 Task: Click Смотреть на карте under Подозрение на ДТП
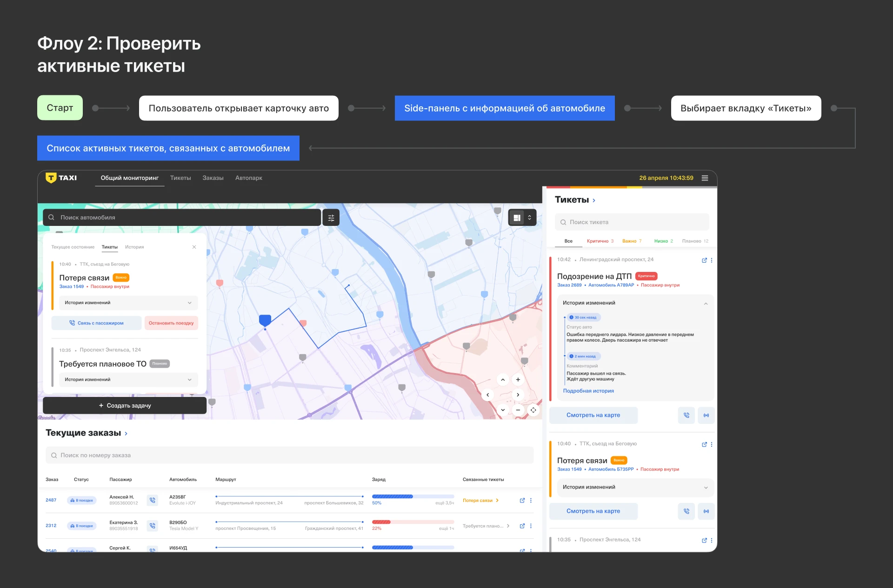coord(593,415)
